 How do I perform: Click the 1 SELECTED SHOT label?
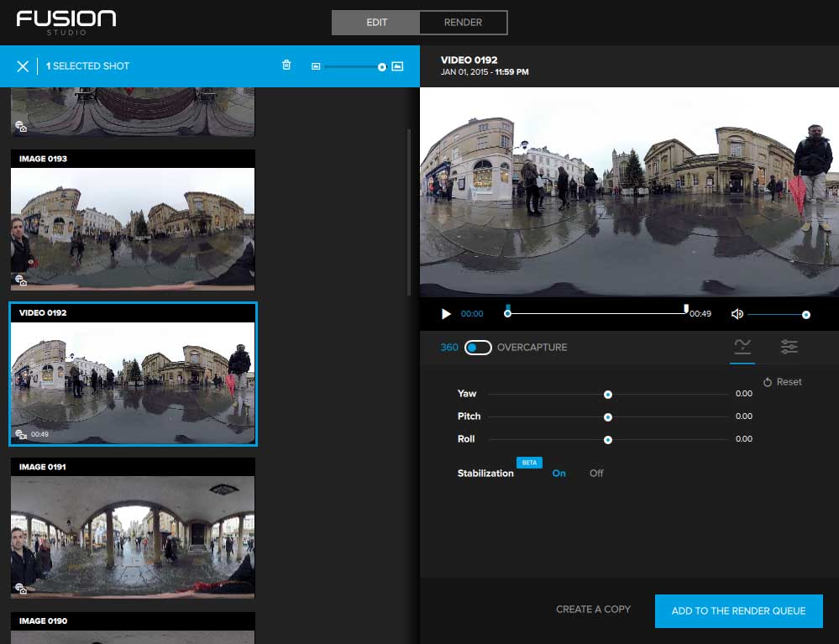click(x=87, y=66)
